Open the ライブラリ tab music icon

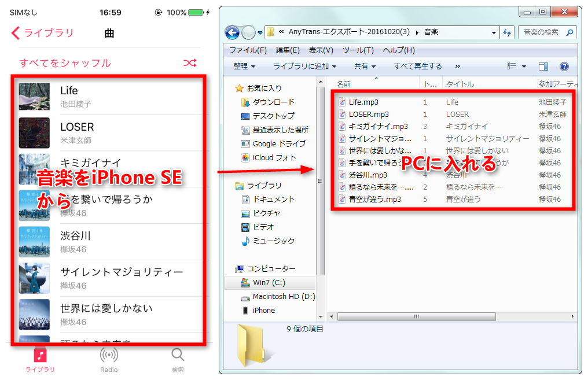click(40, 355)
